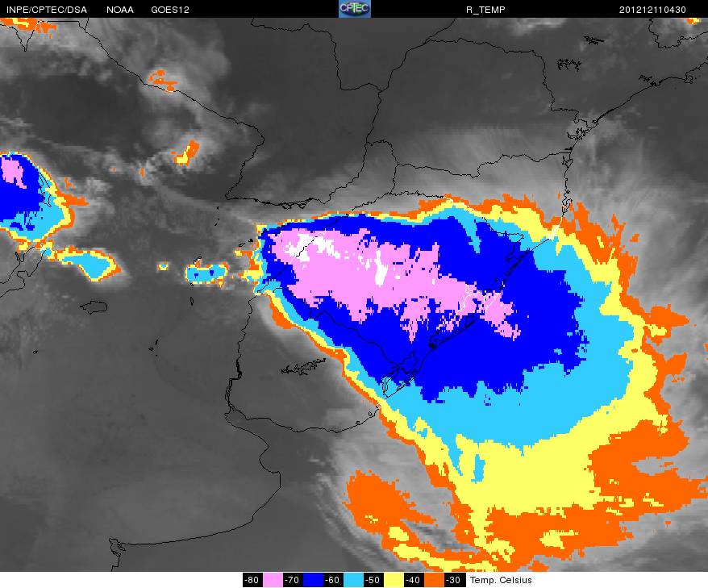Click the 201212110430 timestamp

[652, 10]
